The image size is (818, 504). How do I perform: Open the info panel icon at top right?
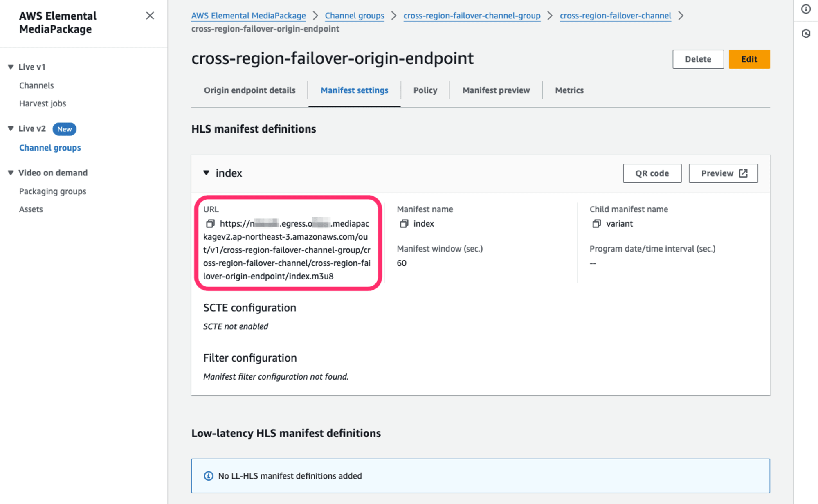point(806,9)
